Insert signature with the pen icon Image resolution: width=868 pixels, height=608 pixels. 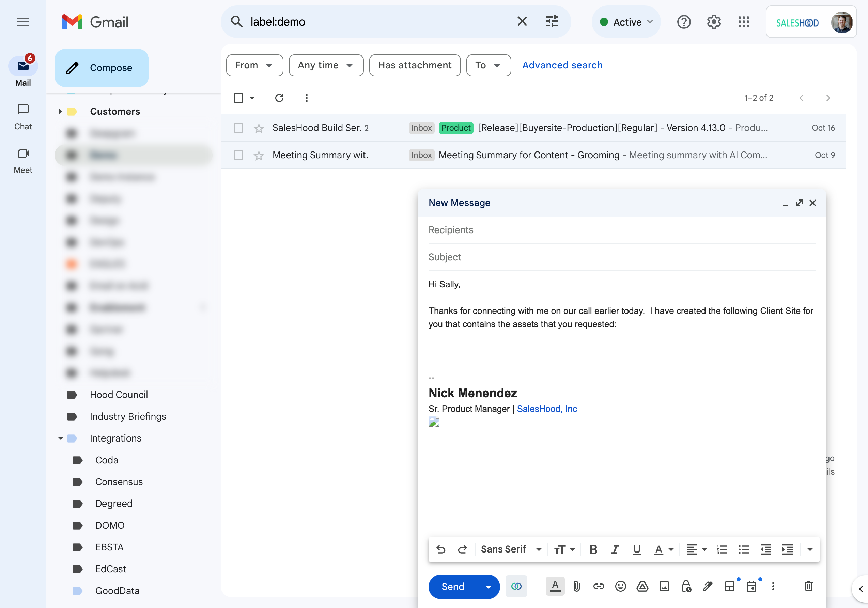(708, 586)
